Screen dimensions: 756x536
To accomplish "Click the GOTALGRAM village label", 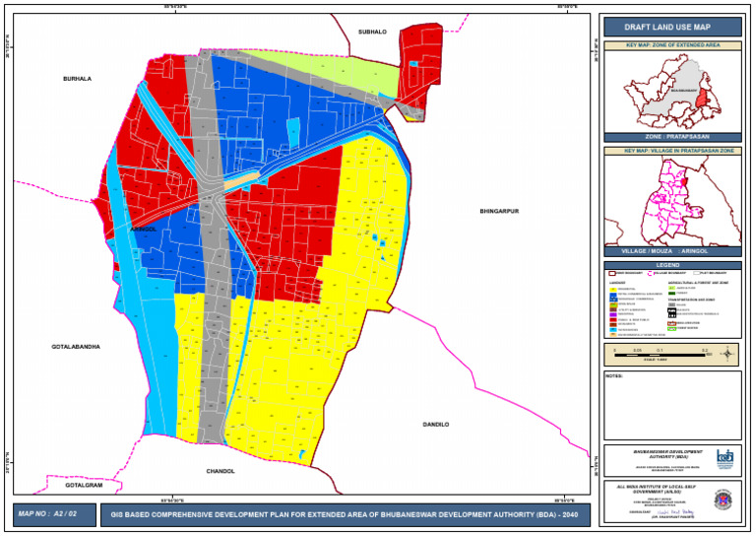I will click(84, 486).
